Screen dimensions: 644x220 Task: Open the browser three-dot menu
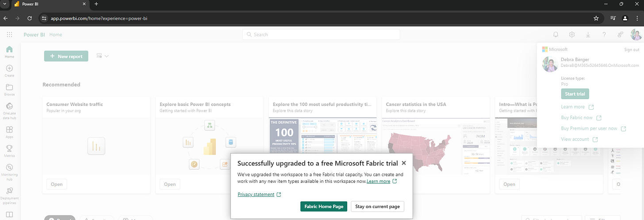(x=636, y=18)
